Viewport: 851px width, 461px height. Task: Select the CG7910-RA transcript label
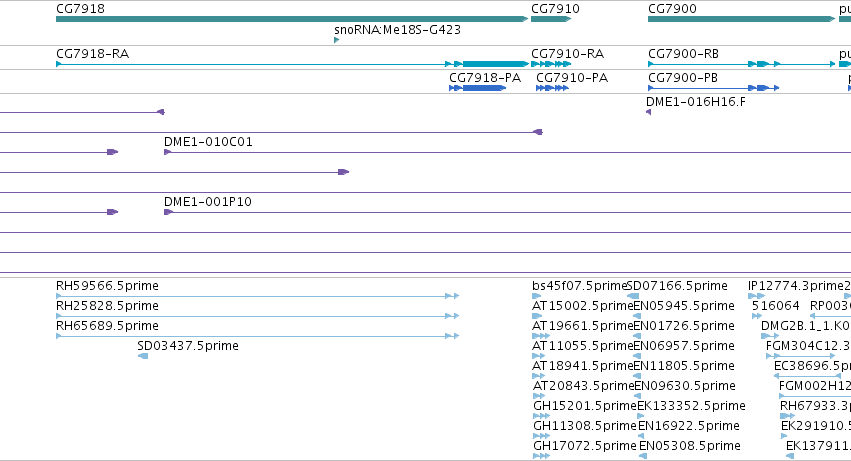568,54
